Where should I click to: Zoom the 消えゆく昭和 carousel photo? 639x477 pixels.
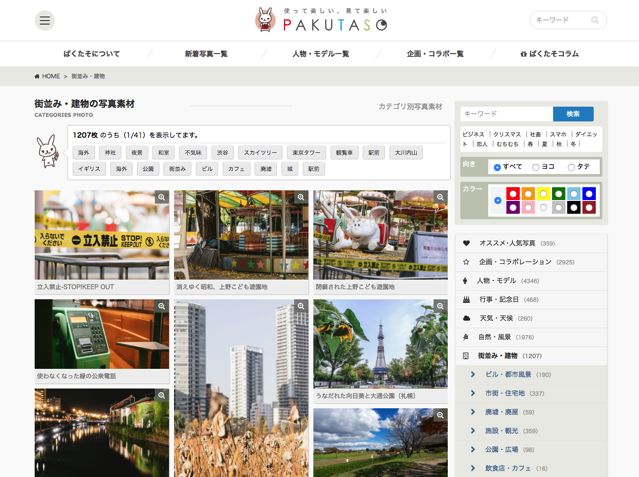click(x=301, y=197)
